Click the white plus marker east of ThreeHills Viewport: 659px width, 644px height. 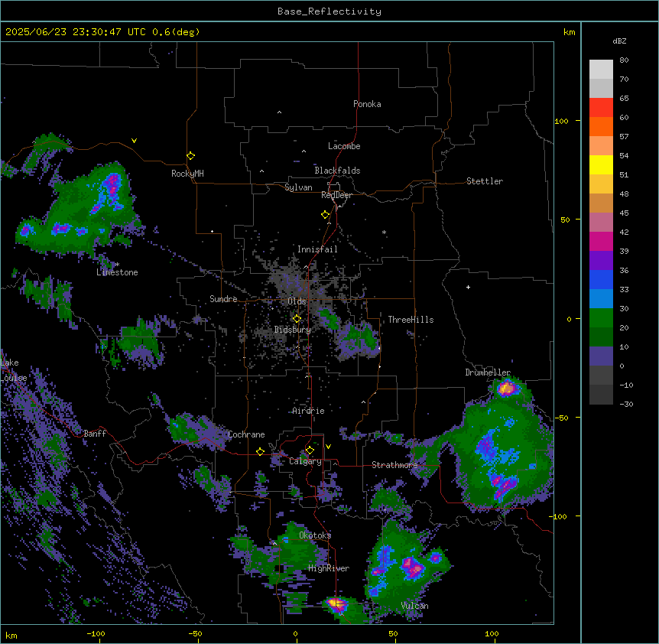[468, 287]
